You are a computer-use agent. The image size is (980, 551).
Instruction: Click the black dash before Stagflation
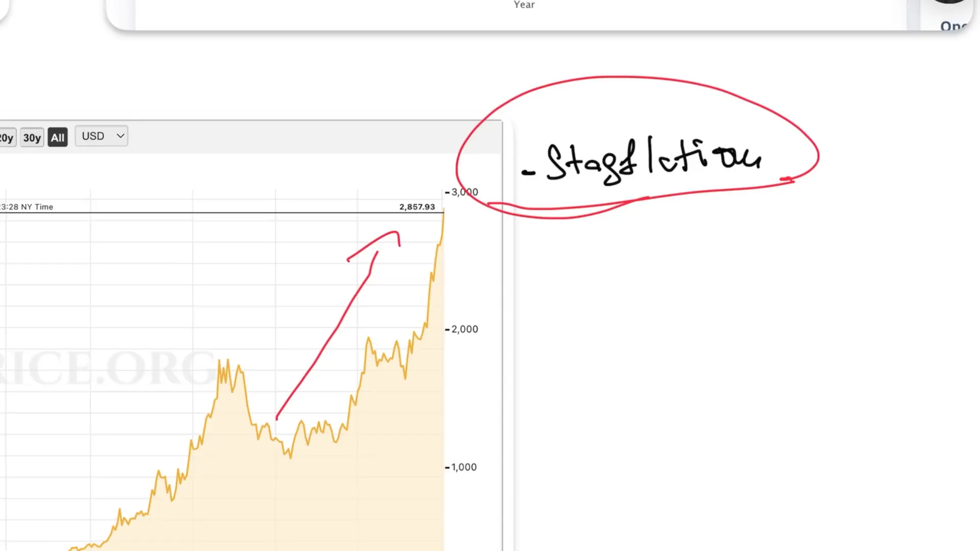[529, 172]
